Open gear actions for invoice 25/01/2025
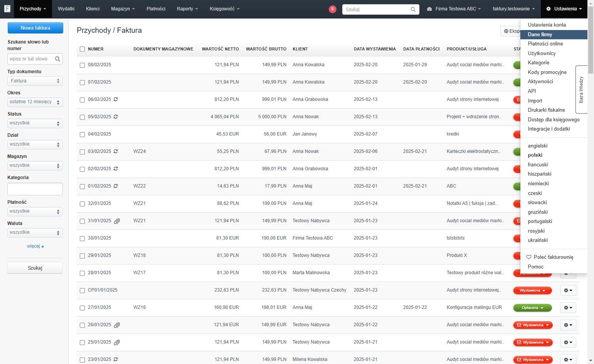 [x=568, y=342]
